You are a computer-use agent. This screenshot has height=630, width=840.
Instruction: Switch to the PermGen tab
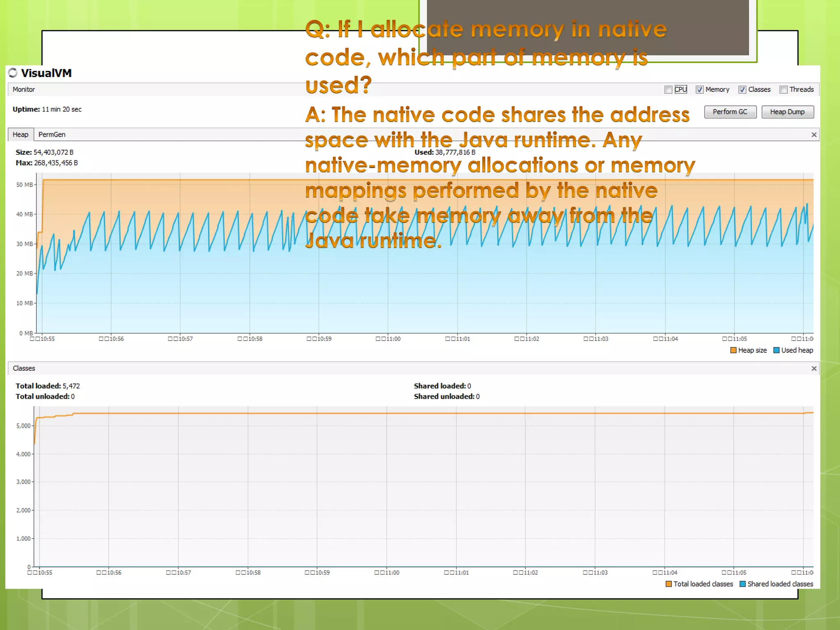(52, 135)
